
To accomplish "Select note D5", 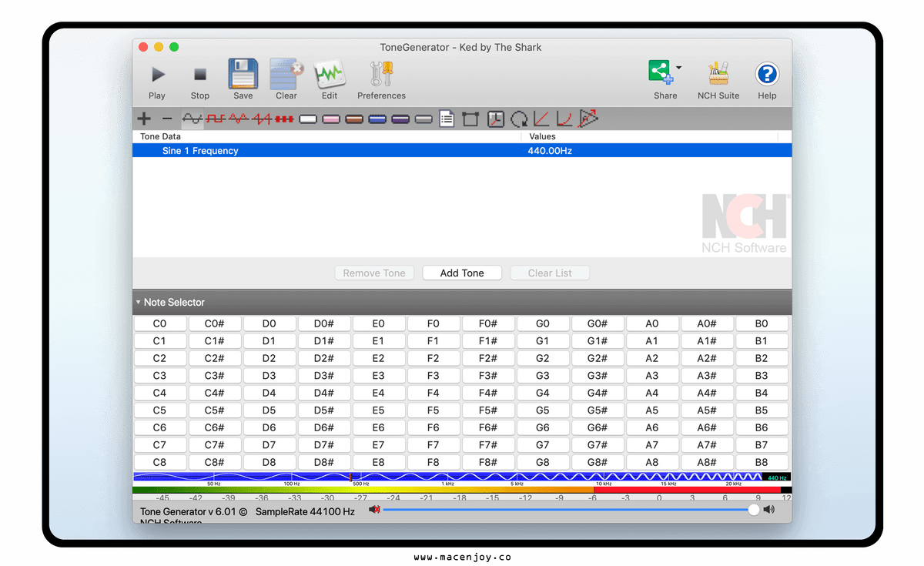I will (x=269, y=410).
